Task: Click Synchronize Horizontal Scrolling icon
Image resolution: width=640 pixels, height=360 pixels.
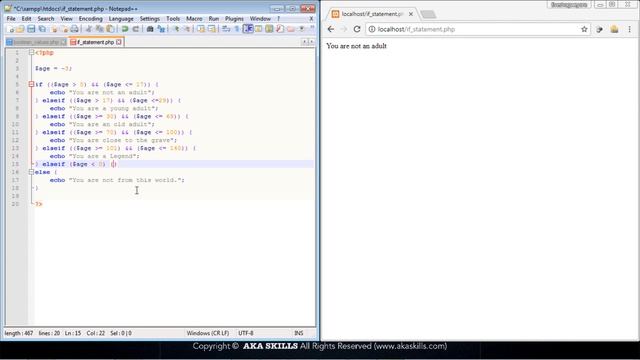Action: click(211, 29)
